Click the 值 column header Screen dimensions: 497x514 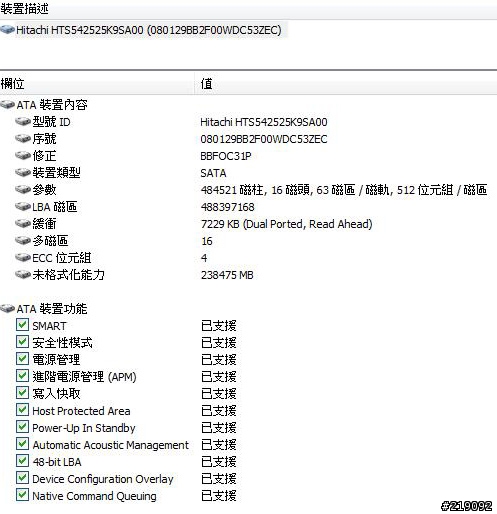[x=346, y=83]
